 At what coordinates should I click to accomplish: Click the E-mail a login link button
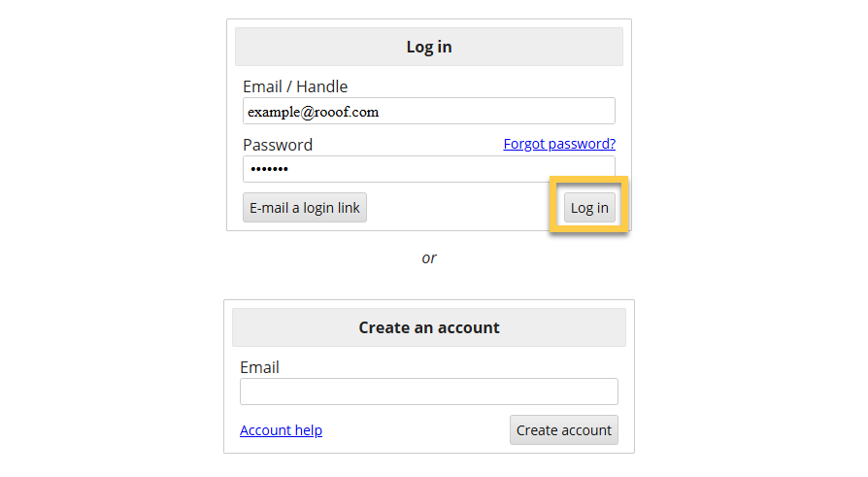[305, 208]
